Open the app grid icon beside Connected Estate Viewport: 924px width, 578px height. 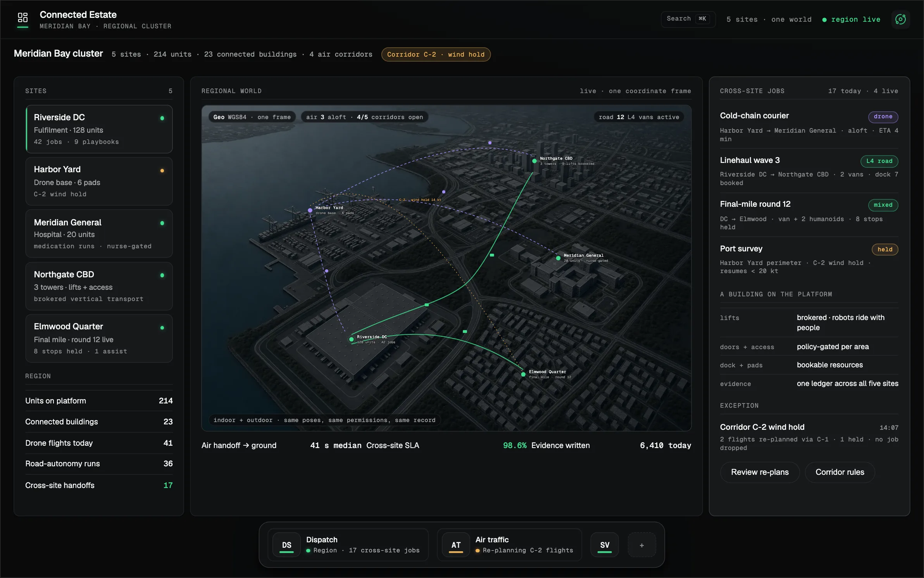23,17
